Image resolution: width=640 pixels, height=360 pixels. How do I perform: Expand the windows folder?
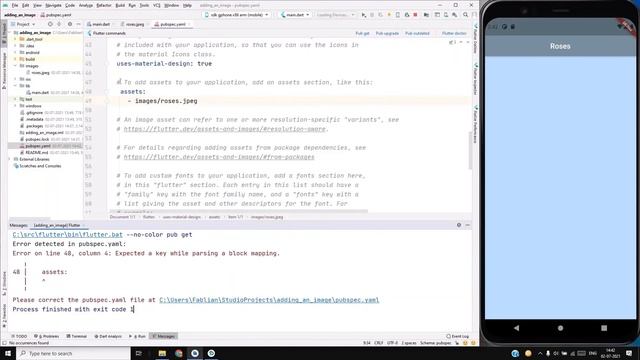[x=16, y=106]
